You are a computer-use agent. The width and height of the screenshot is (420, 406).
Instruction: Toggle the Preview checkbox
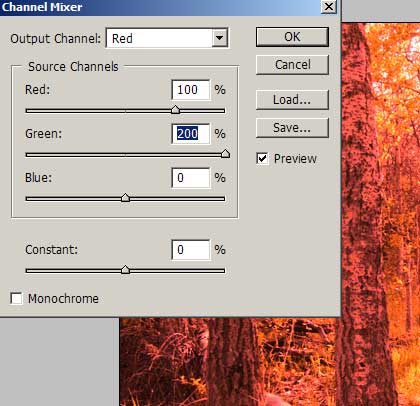[262, 158]
